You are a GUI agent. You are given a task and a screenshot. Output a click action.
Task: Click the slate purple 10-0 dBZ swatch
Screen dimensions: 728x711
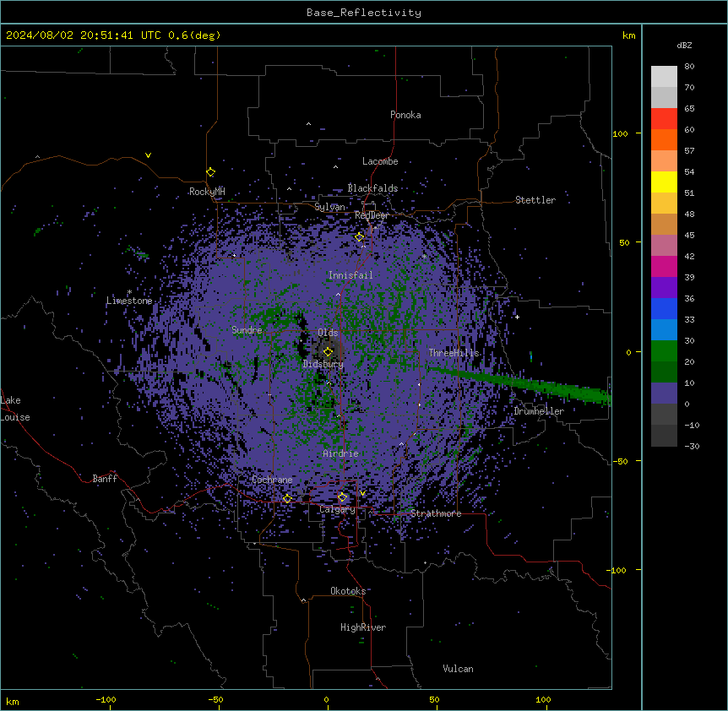[x=664, y=393]
